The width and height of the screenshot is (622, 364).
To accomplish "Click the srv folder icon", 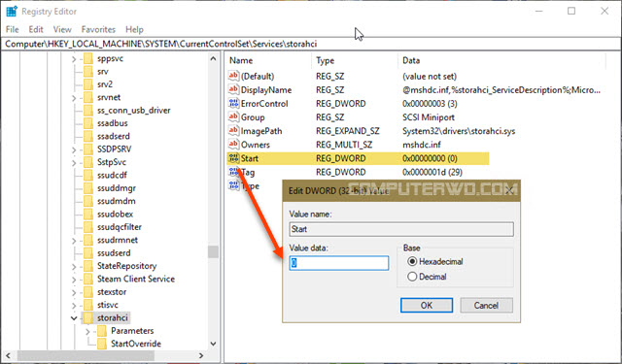I will click(x=88, y=72).
